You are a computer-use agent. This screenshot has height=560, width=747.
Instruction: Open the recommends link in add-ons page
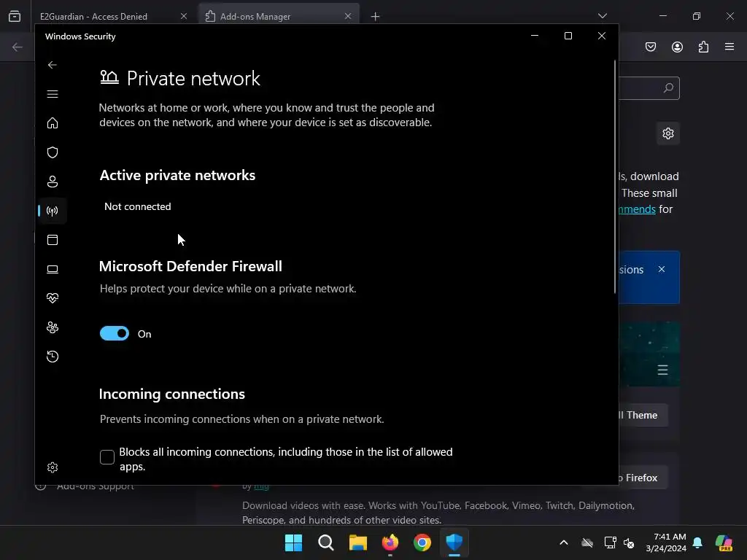[x=637, y=209]
